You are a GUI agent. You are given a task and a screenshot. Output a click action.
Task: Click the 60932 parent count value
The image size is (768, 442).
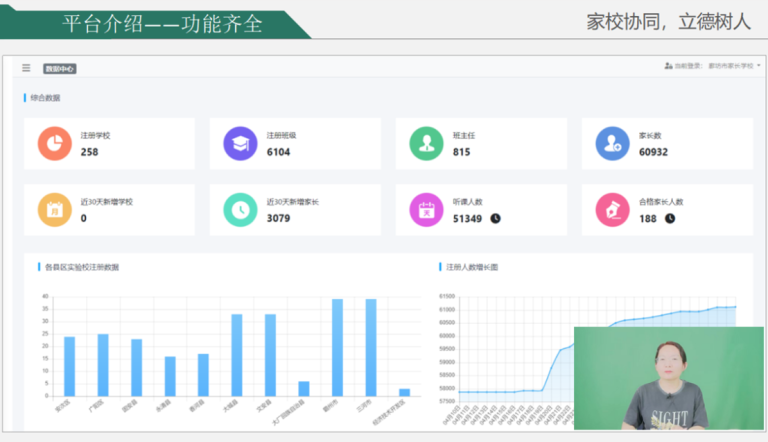point(653,152)
